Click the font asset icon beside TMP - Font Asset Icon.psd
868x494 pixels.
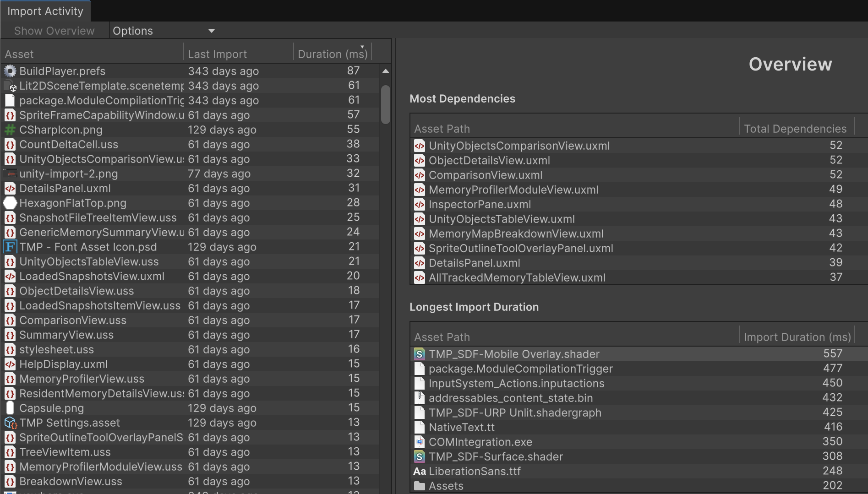[x=10, y=247]
